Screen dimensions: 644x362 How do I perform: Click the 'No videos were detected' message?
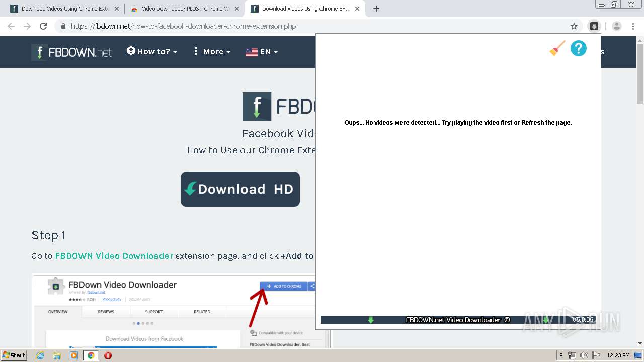click(x=458, y=123)
